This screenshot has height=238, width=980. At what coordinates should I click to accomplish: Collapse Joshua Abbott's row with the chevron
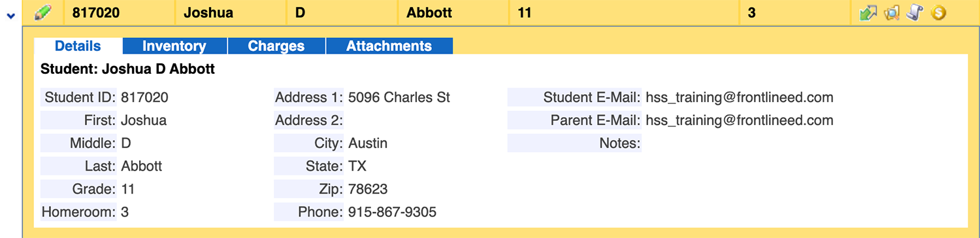tap(10, 15)
